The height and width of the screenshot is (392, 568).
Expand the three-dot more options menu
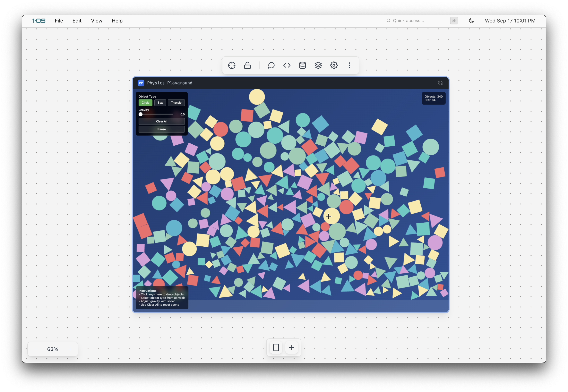point(349,65)
